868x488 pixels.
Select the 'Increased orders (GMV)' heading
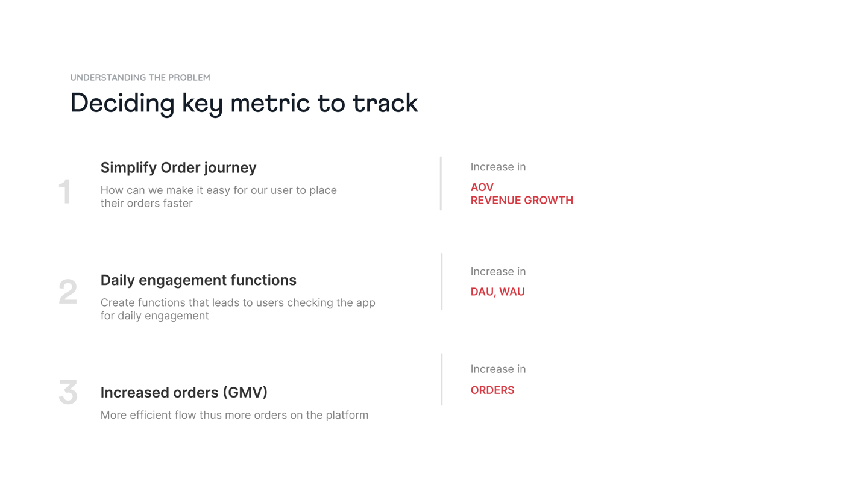(184, 392)
